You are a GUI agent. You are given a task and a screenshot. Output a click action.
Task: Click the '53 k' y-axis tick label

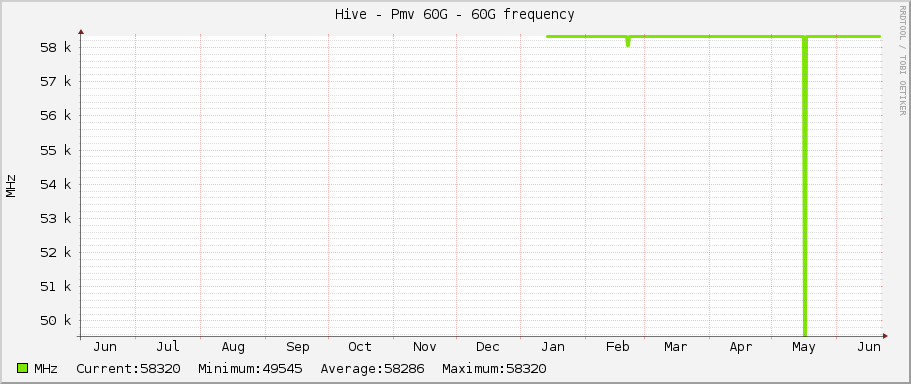pos(56,218)
